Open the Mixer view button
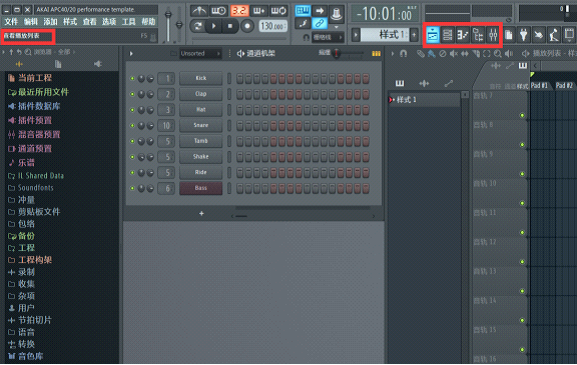Viewport: 577px width, 365px height. click(493, 35)
